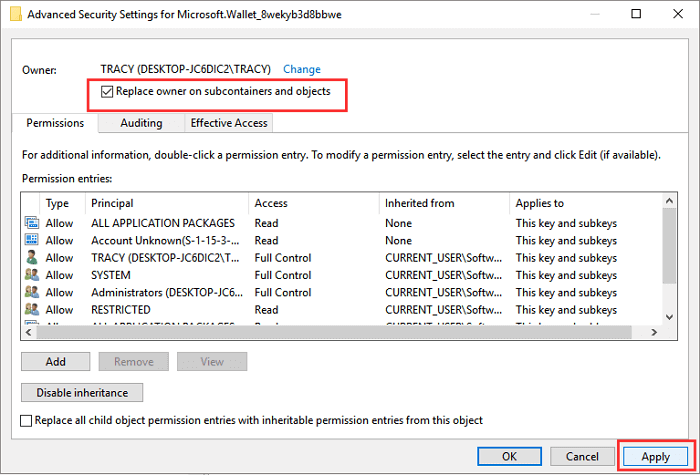700x475 pixels.
Task: Click the Administrators group entry icon
Action: (x=30, y=293)
